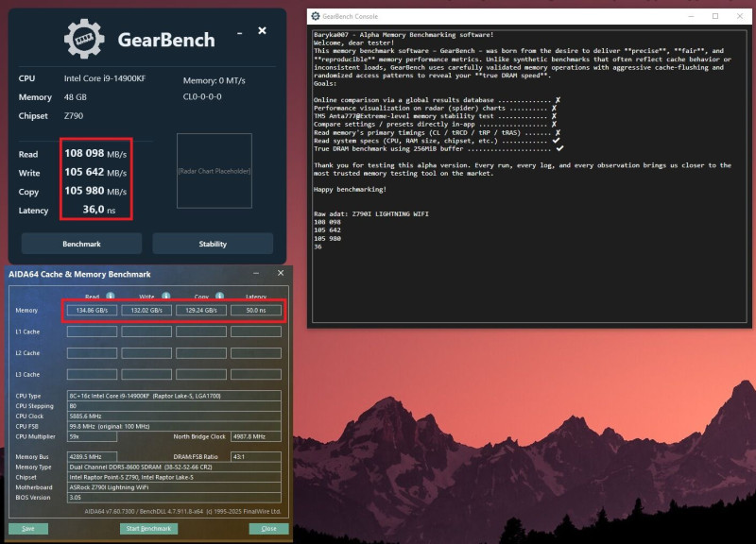Click the empty L2 Cache Read field

[92, 353]
